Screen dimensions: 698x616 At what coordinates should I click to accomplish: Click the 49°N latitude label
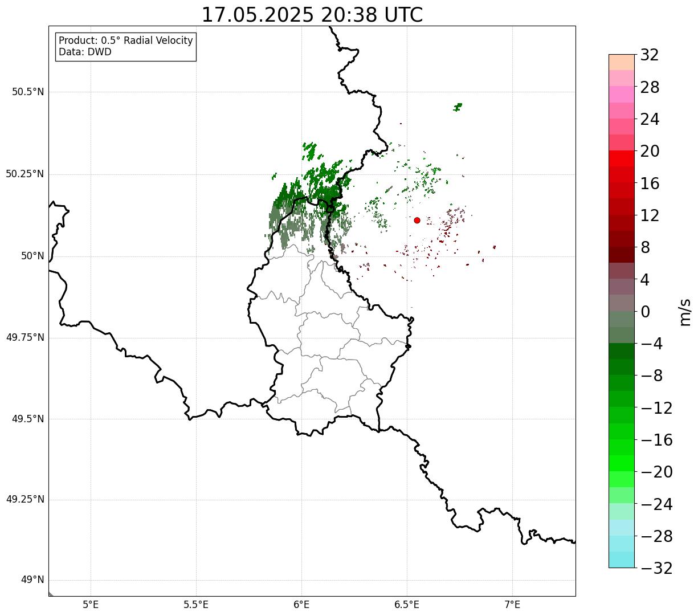[x=32, y=580]
